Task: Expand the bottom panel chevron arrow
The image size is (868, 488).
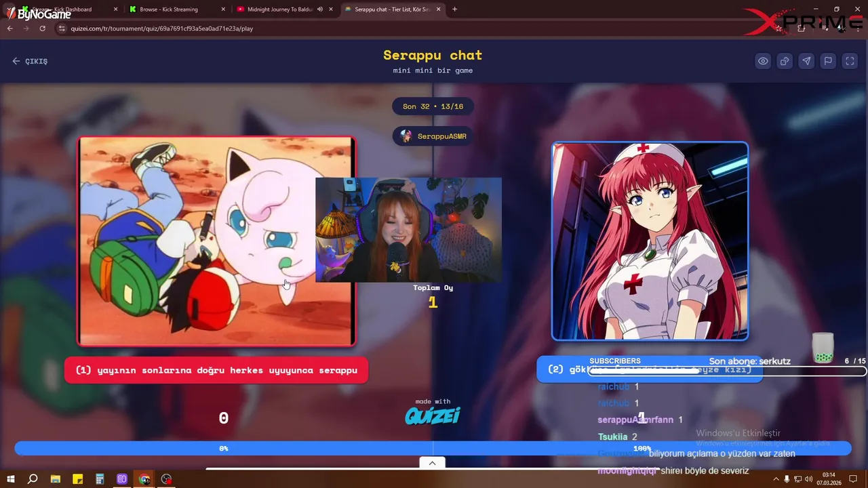Action: click(432, 463)
